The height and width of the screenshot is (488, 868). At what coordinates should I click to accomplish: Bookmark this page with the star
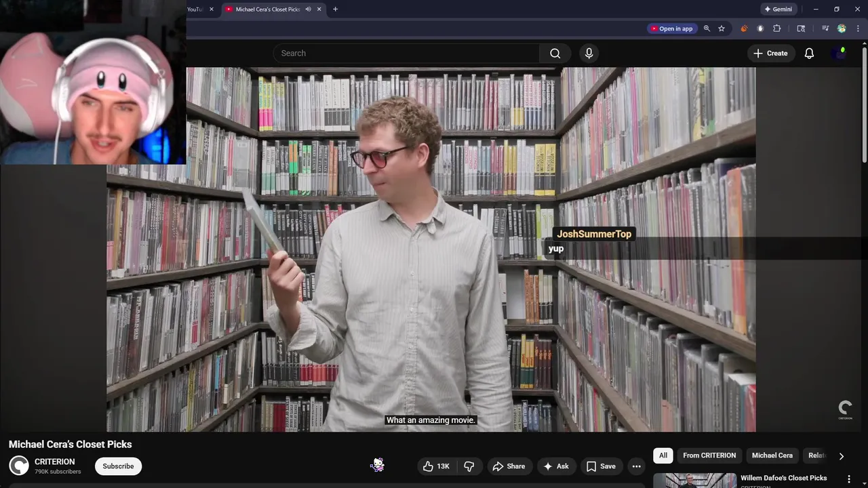coord(722,28)
